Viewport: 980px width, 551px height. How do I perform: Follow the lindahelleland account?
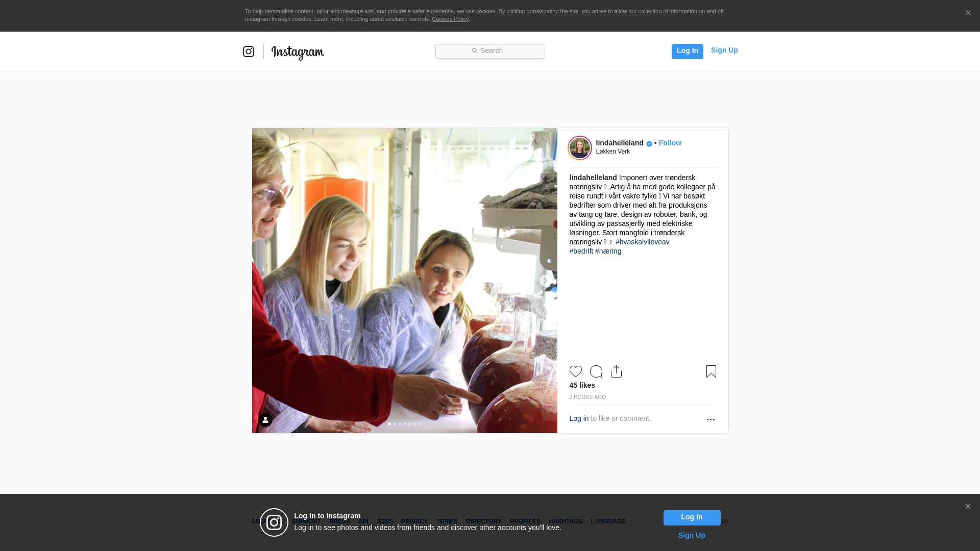(670, 143)
